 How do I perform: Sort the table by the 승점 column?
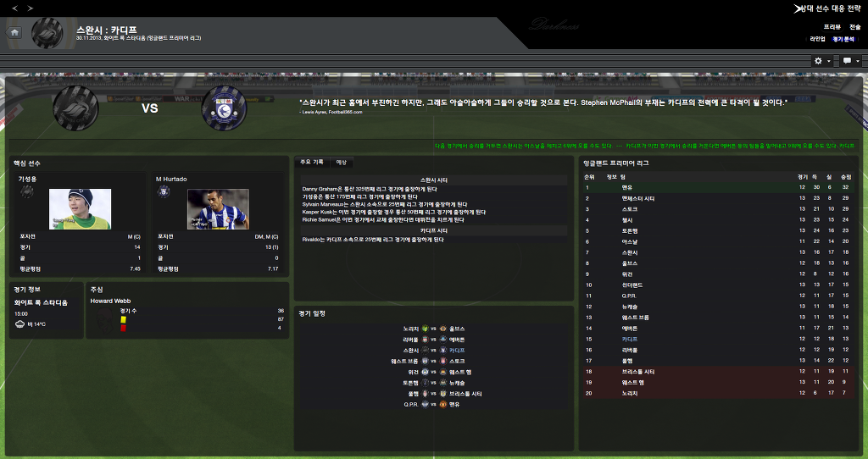pos(845,177)
